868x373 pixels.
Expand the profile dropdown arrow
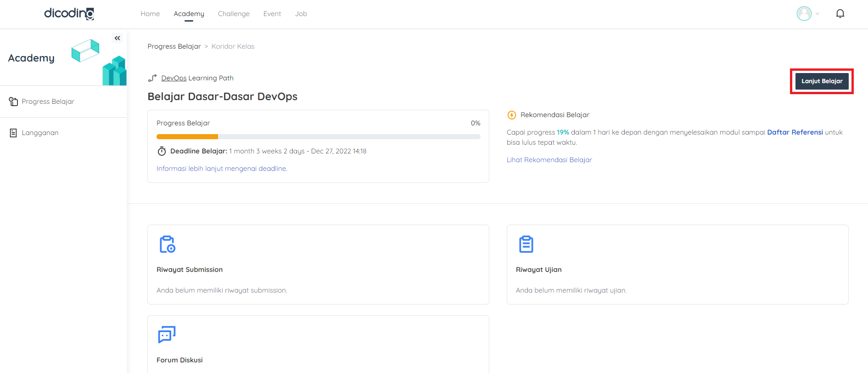[x=818, y=14]
